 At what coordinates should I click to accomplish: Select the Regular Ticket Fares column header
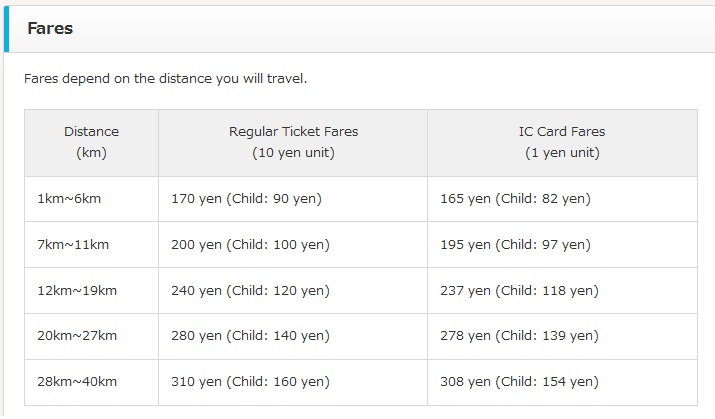[x=293, y=142]
